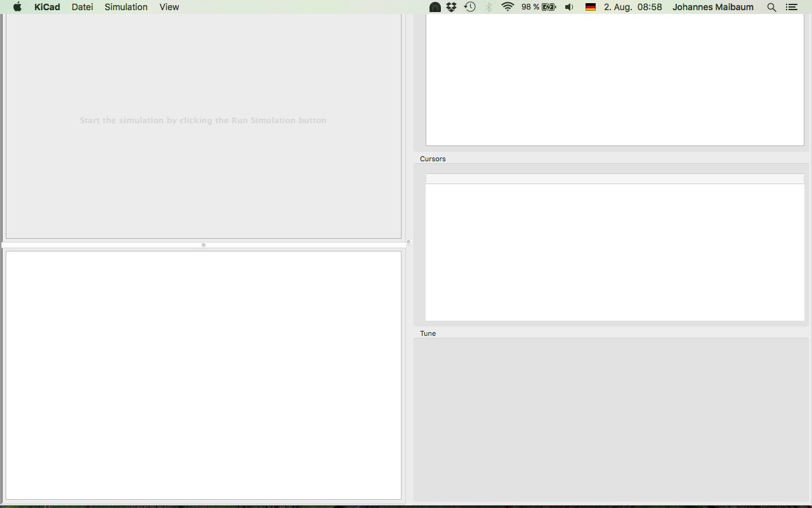Click the volume speaker icon
Image resolution: width=812 pixels, height=508 pixels.
[569, 7]
